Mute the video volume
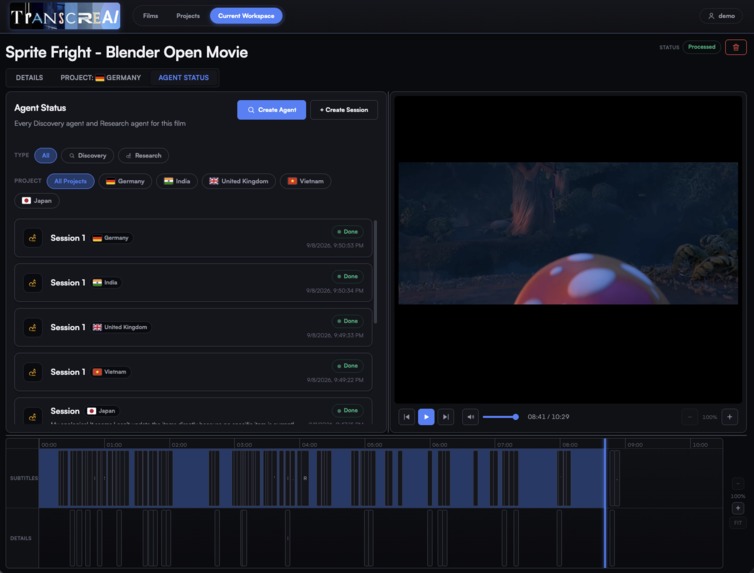Image resolution: width=754 pixels, height=573 pixels. (x=470, y=417)
